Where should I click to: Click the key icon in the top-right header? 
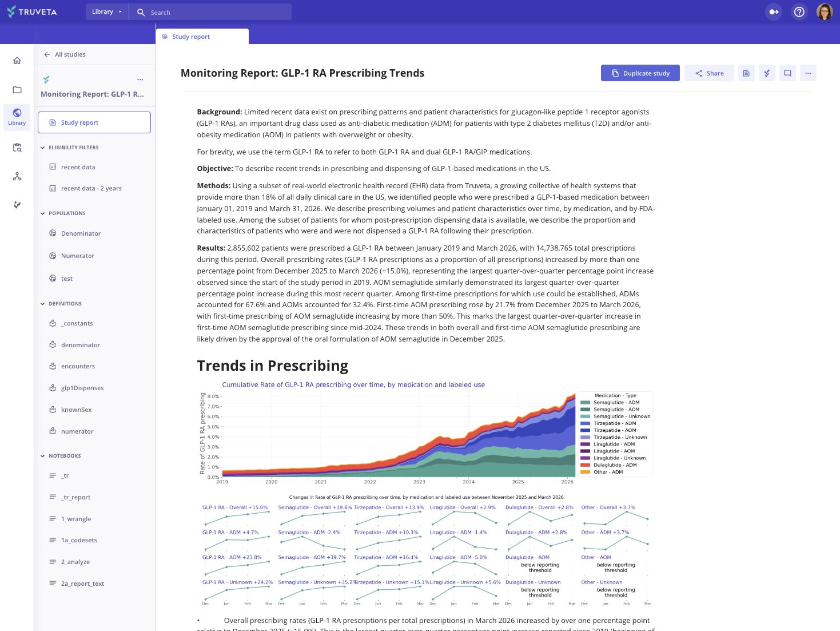[773, 11]
